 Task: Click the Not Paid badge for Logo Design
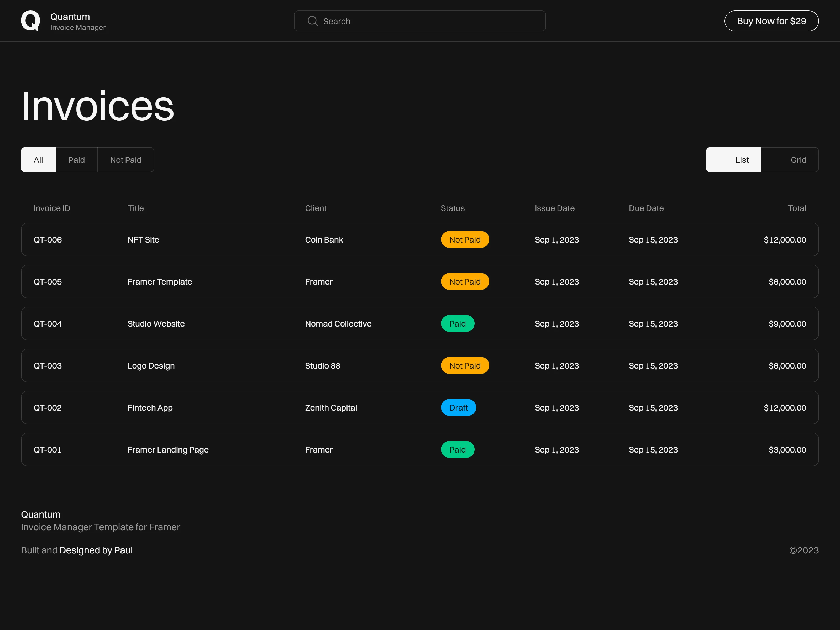pyautogui.click(x=465, y=365)
